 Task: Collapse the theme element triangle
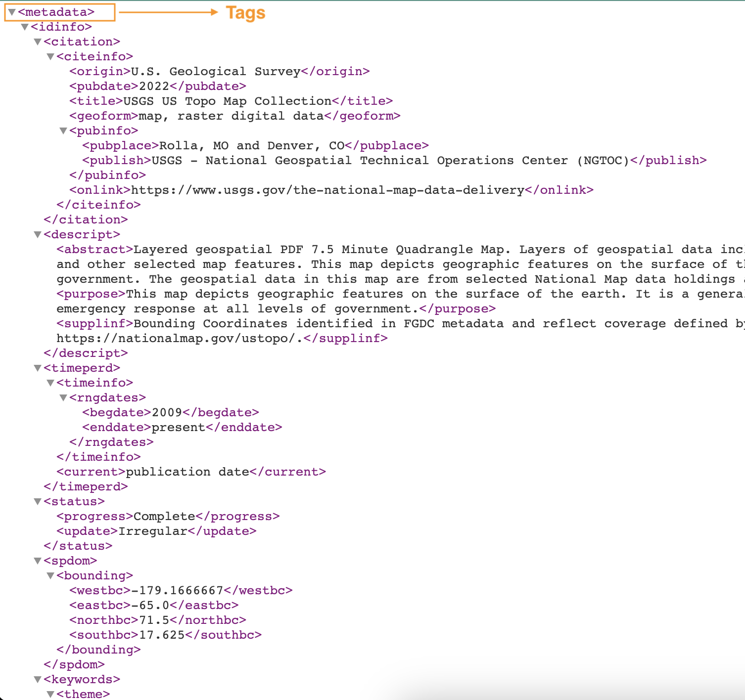pyautogui.click(x=50, y=694)
